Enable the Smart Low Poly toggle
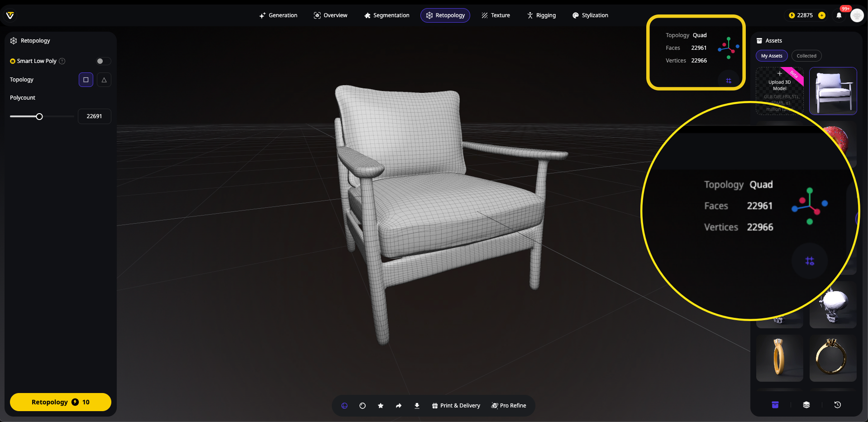 tap(103, 61)
